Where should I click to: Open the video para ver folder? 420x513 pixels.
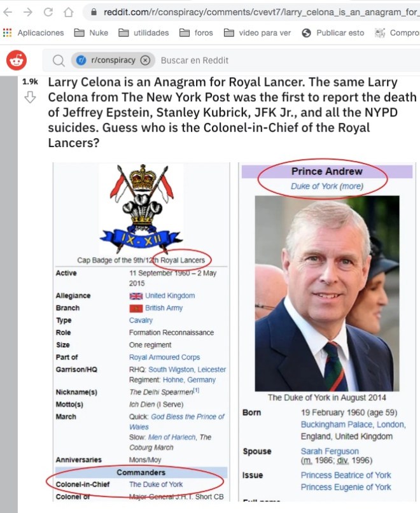click(258, 32)
